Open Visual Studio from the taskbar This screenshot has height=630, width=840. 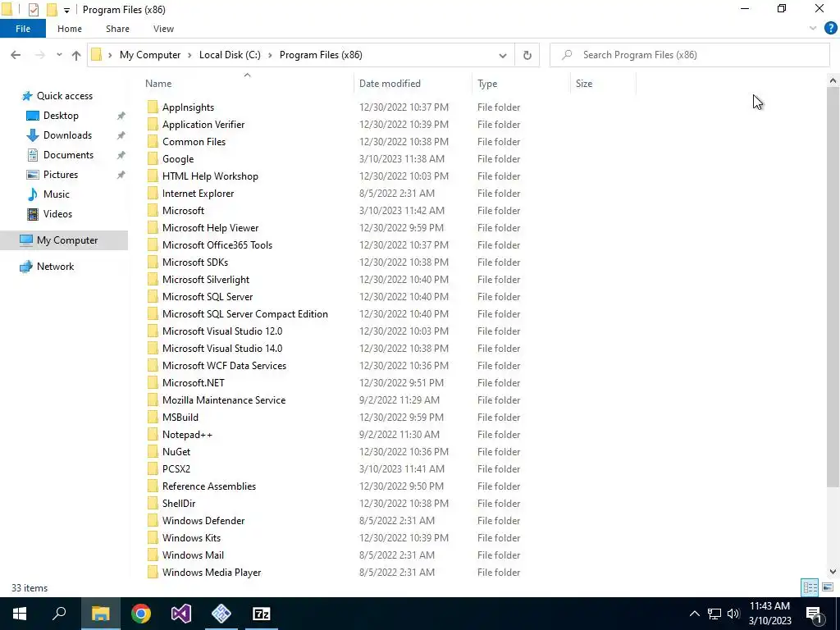click(181, 614)
